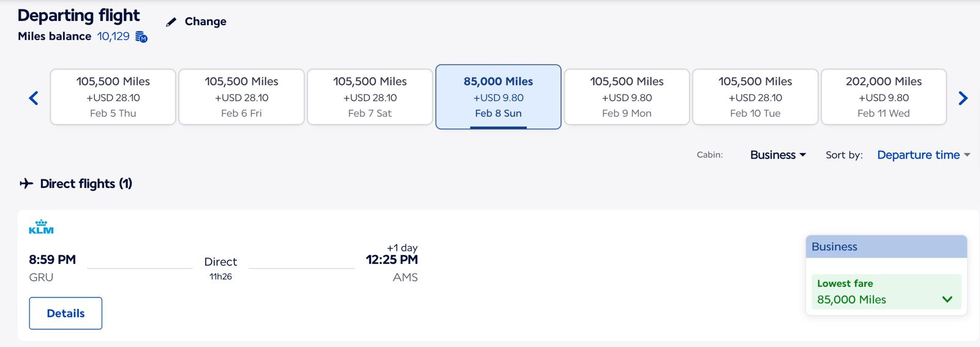Select the Business fare card header
The height and width of the screenshot is (347, 980).
click(x=886, y=247)
